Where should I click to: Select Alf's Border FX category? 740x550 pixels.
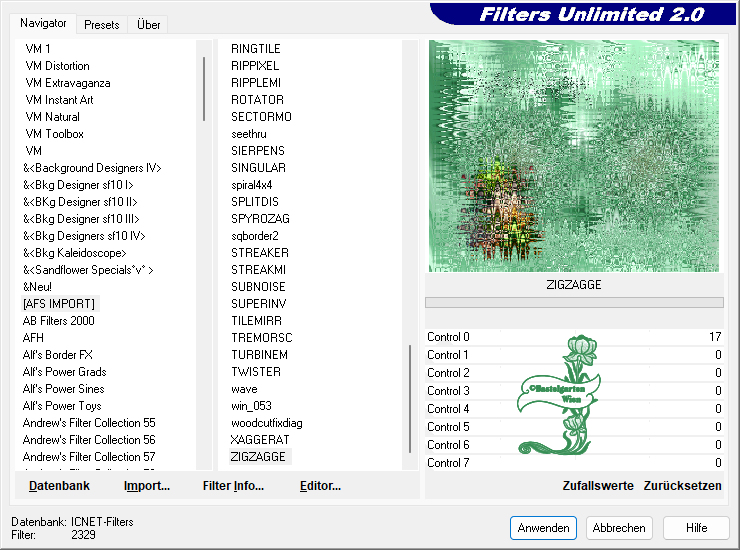58,355
